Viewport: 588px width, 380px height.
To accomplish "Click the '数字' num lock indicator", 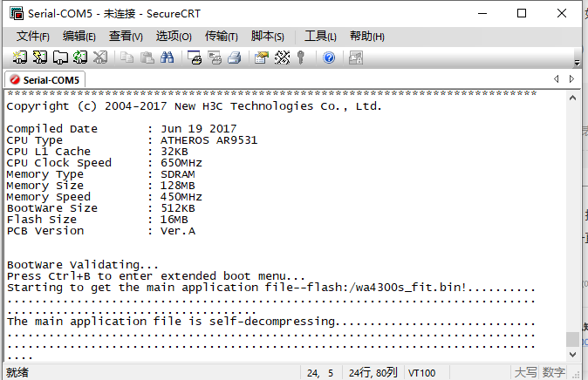I will tap(553, 372).
